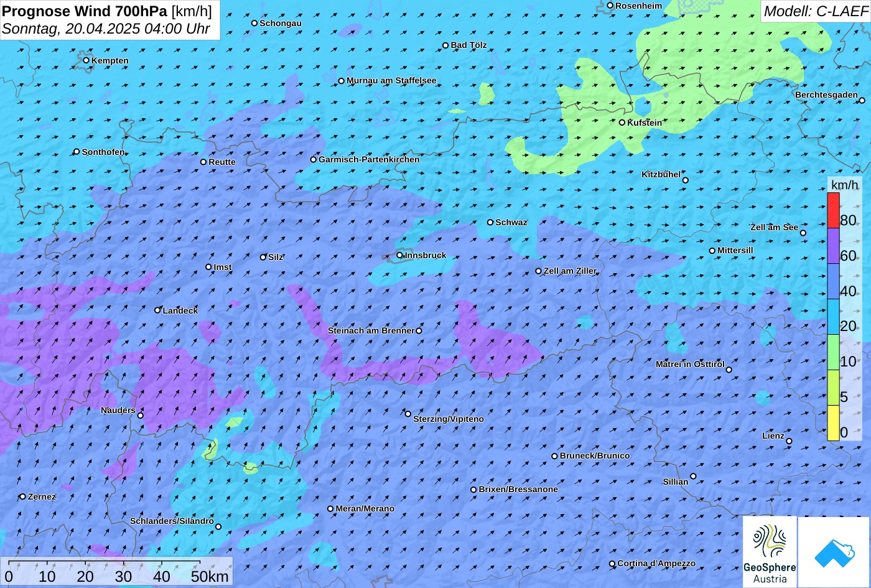The height and width of the screenshot is (588, 871).
Task: Click the Lienz label
Action: pos(773,436)
